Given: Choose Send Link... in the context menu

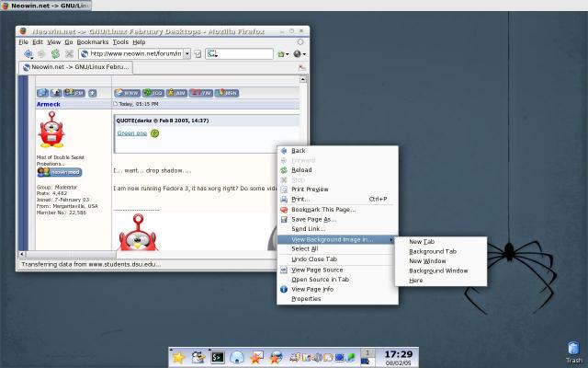Looking at the screenshot, I should [x=337, y=229].
